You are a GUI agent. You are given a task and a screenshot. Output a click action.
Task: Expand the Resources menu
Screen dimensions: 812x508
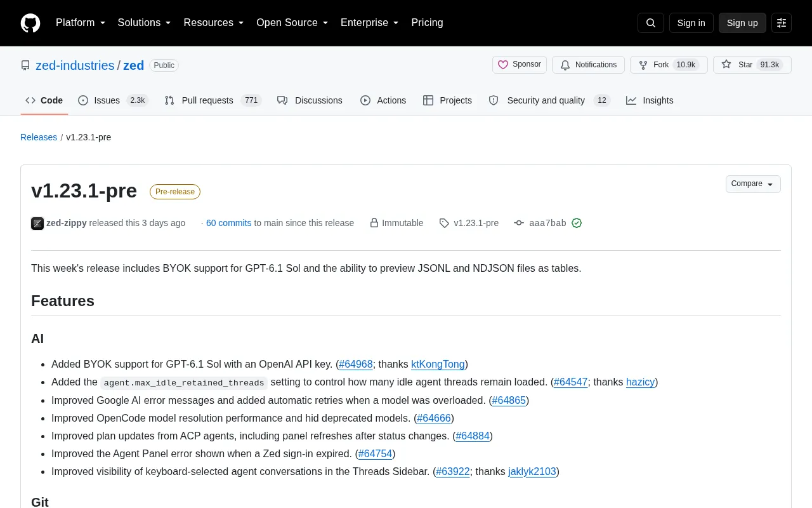tap(214, 23)
